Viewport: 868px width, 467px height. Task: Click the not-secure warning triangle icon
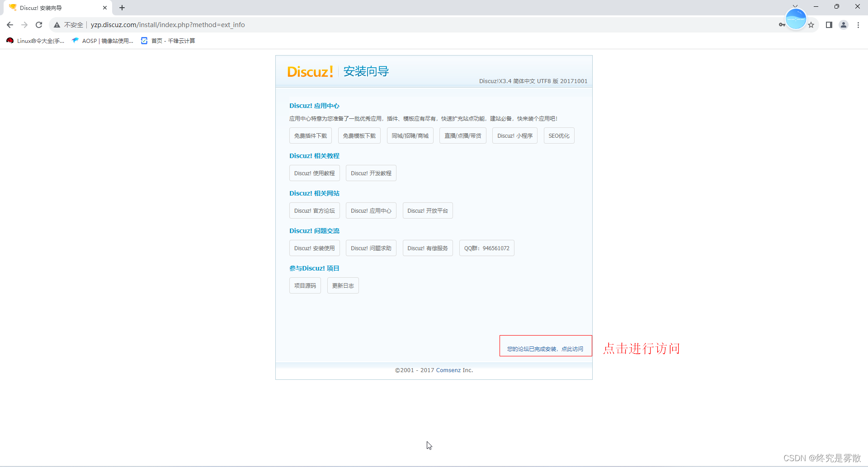point(57,25)
